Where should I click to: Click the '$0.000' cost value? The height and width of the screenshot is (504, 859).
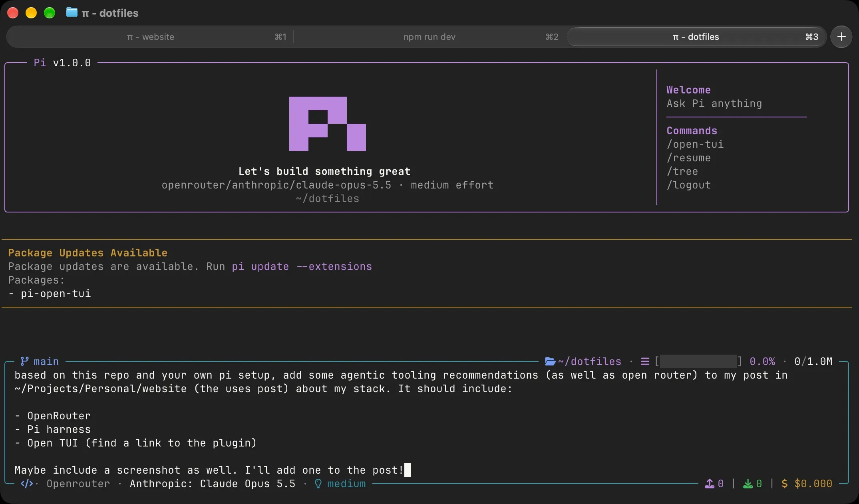click(x=813, y=484)
